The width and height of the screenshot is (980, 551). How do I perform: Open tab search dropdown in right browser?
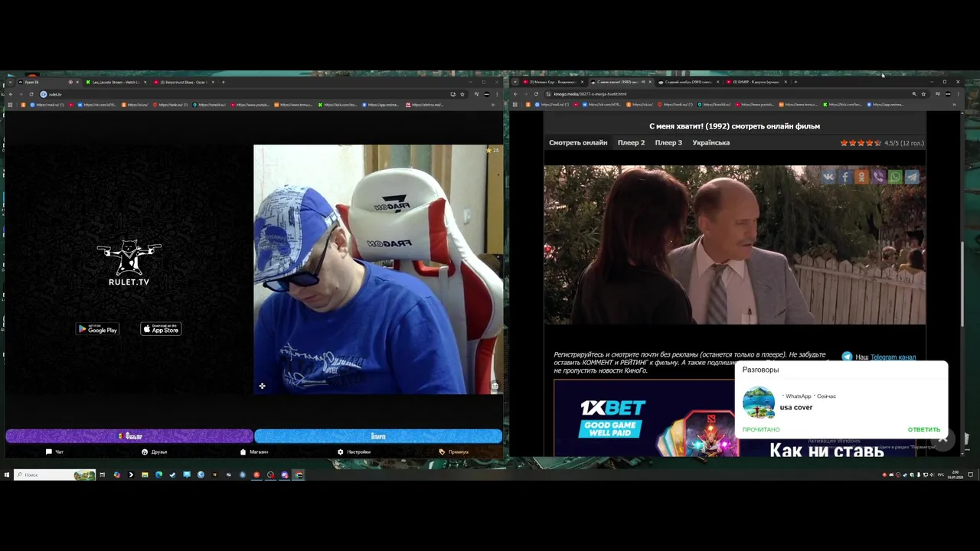click(x=514, y=82)
